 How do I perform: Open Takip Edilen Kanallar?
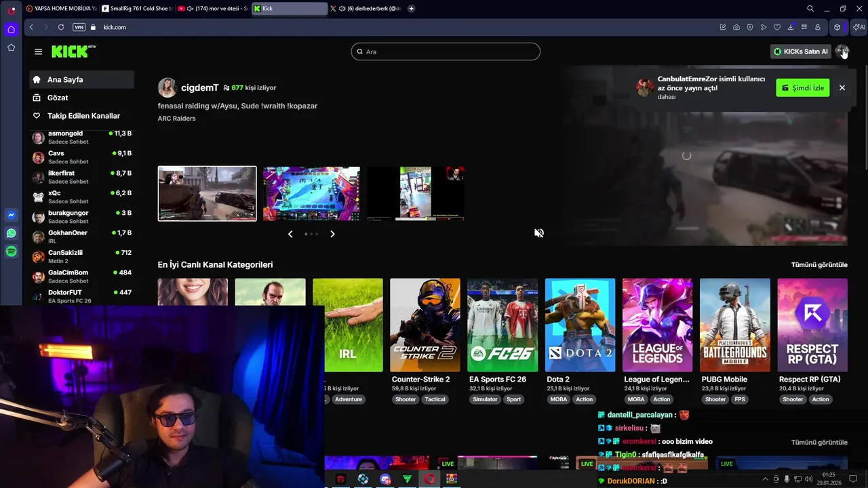point(81,116)
